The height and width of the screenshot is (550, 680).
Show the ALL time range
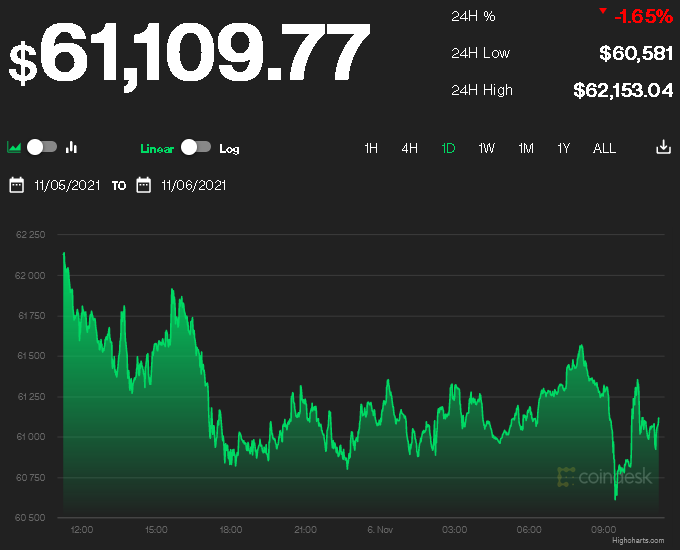[x=604, y=148]
